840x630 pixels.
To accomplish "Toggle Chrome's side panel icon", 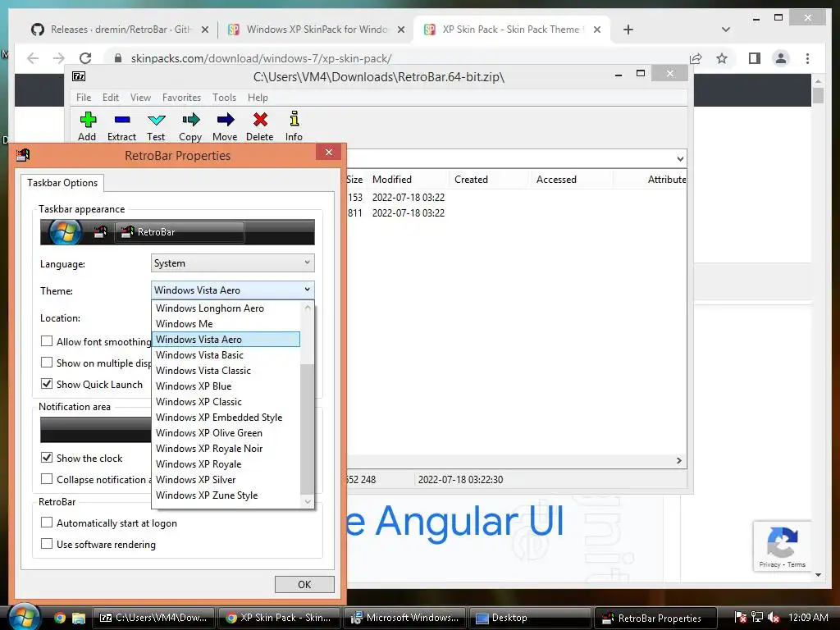I will tap(755, 58).
